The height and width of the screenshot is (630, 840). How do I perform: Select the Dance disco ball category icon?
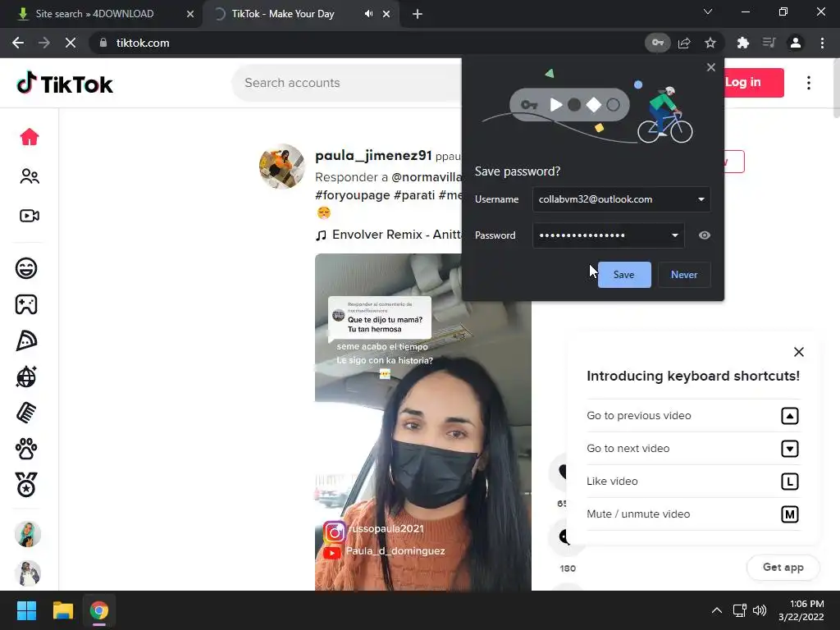click(x=26, y=377)
